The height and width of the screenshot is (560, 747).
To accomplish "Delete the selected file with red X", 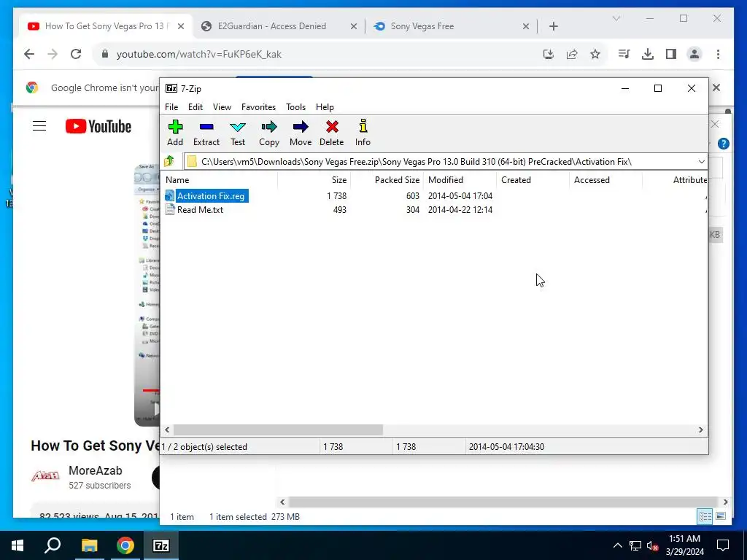I will click(332, 133).
